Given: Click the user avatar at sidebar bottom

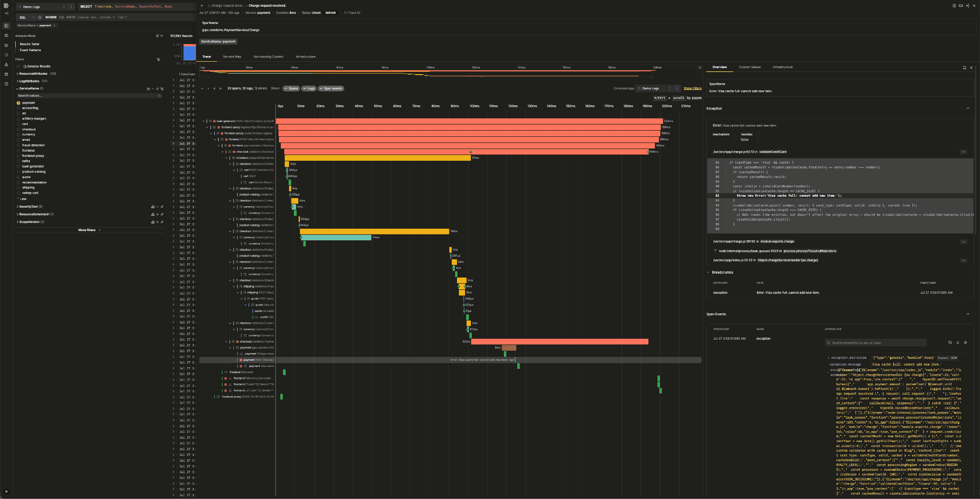Looking at the screenshot, I should (x=6, y=491).
